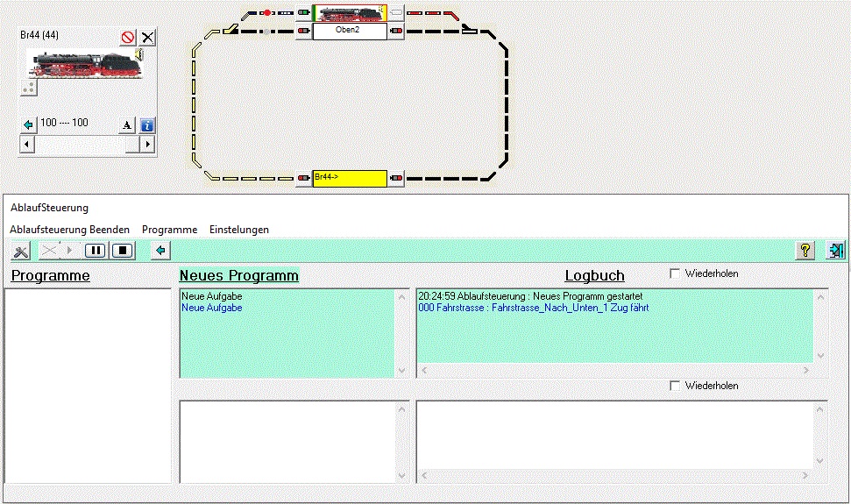Viewport: 851px width, 504px height.
Task: Click lower log scroll up arrow
Action: [820, 409]
